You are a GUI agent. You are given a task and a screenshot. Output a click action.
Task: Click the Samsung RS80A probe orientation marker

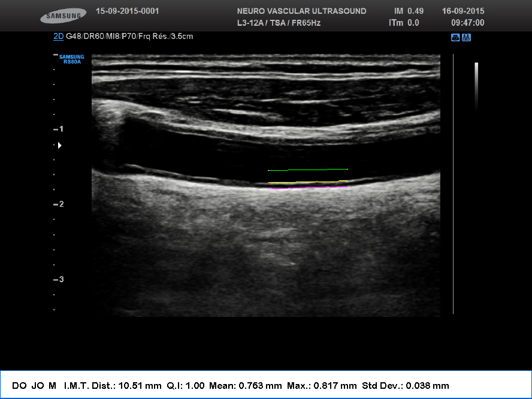pyautogui.click(x=71, y=59)
